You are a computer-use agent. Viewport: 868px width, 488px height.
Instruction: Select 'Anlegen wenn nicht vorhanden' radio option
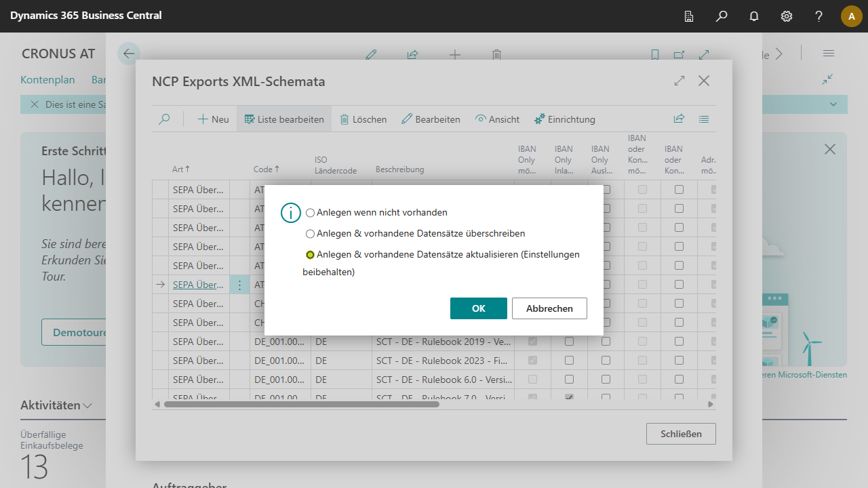[x=311, y=213]
